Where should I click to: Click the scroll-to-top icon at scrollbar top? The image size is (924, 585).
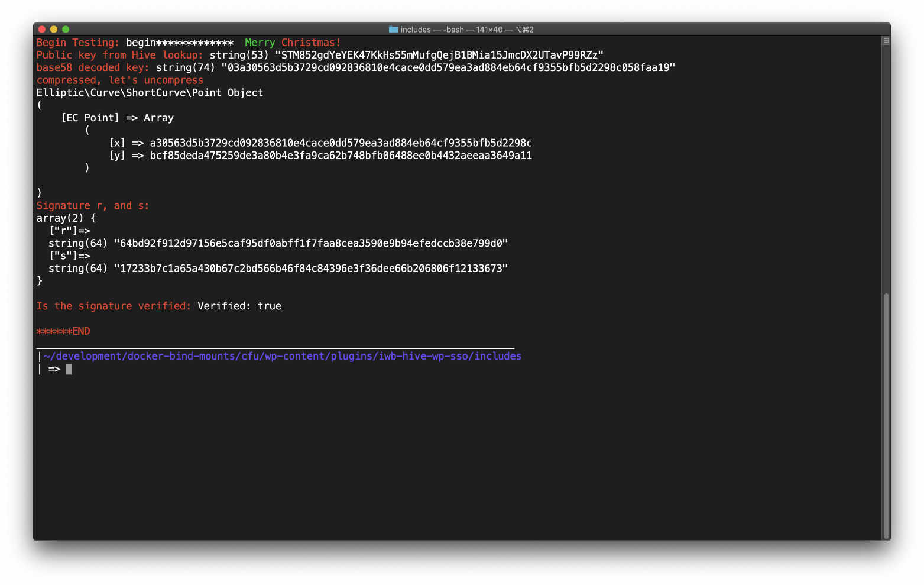point(886,41)
